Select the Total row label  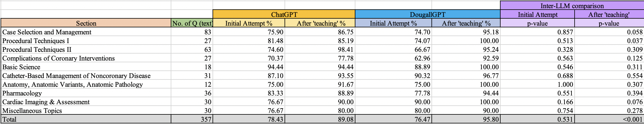(x=10, y=119)
